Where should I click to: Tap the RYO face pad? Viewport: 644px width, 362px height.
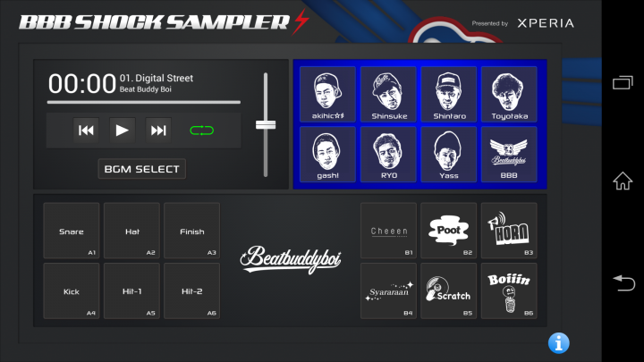tap(388, 154)
